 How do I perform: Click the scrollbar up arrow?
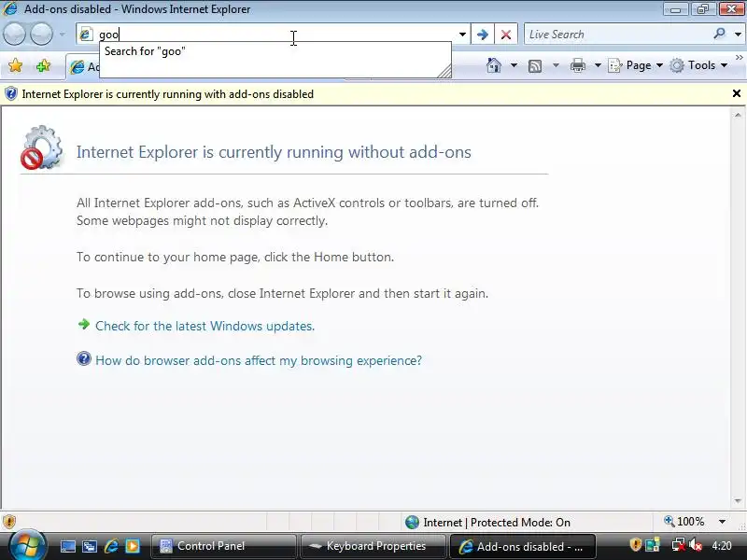click(x=738, y=115)
